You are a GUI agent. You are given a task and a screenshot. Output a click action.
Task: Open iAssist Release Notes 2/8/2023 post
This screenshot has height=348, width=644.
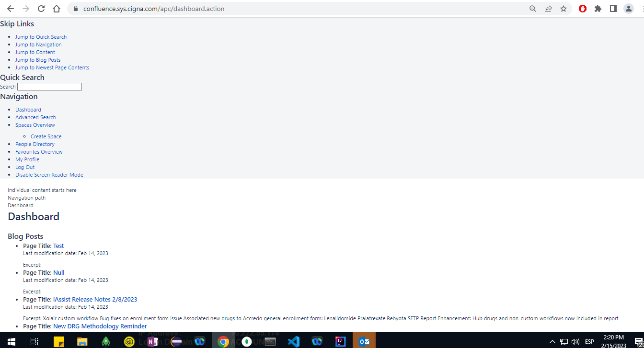pyautogui.click(x=95, y=299)
